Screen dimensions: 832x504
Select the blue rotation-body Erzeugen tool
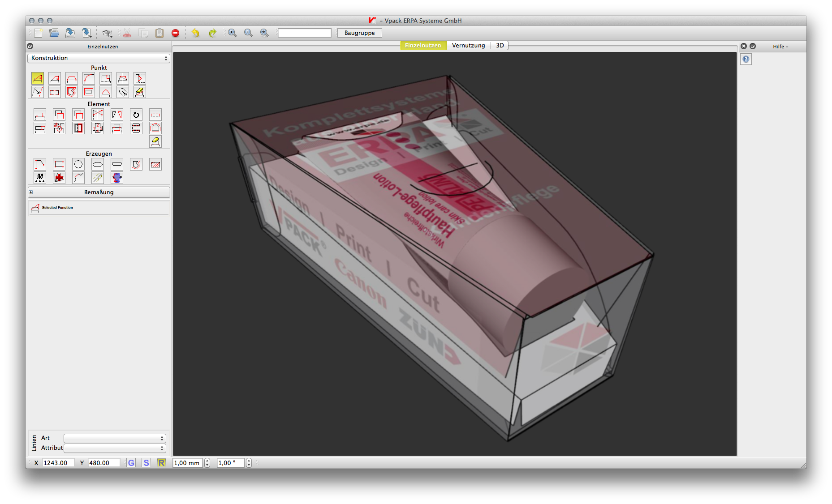(117, 178)
